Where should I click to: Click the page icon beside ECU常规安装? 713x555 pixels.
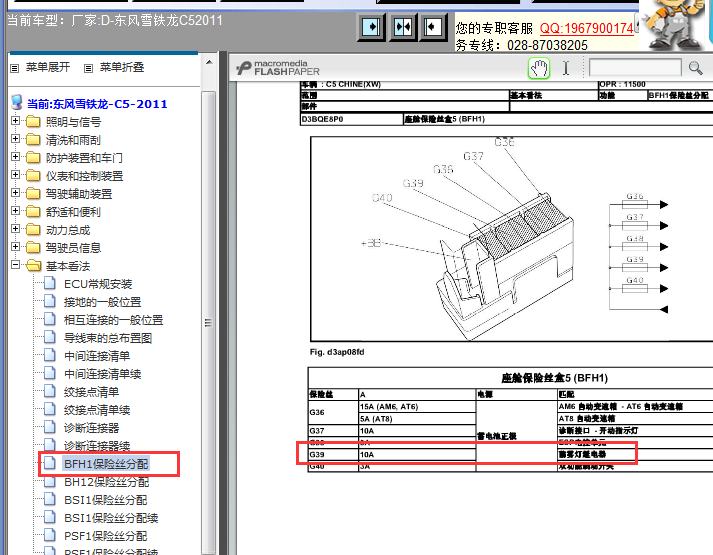(50, 283)
